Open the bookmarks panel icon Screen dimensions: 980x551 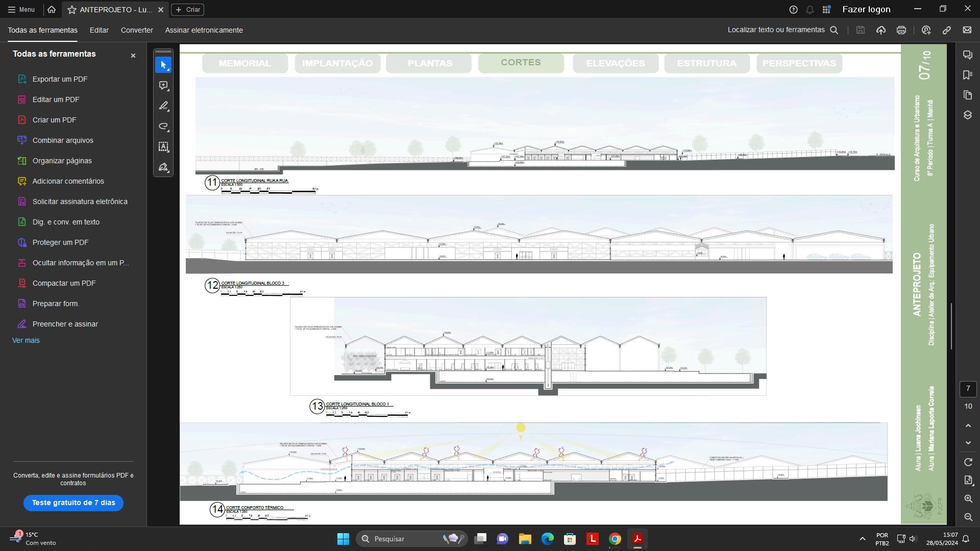point(968,75)
